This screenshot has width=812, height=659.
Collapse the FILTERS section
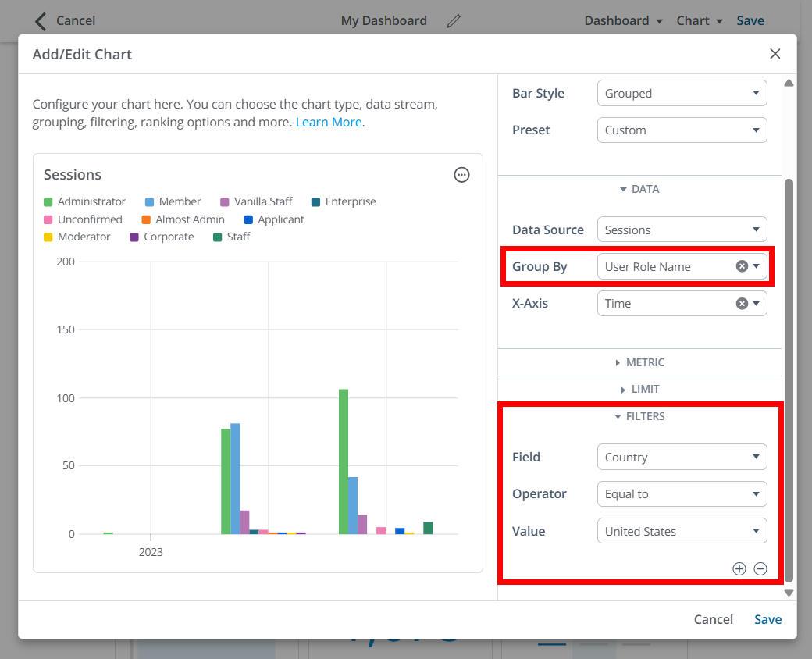click(639, 416)
